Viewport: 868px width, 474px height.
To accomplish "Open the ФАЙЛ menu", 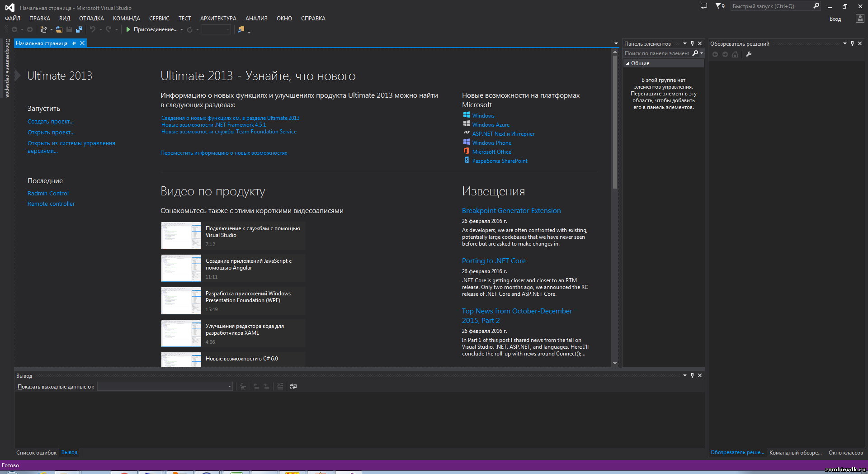I will (13, 19).
